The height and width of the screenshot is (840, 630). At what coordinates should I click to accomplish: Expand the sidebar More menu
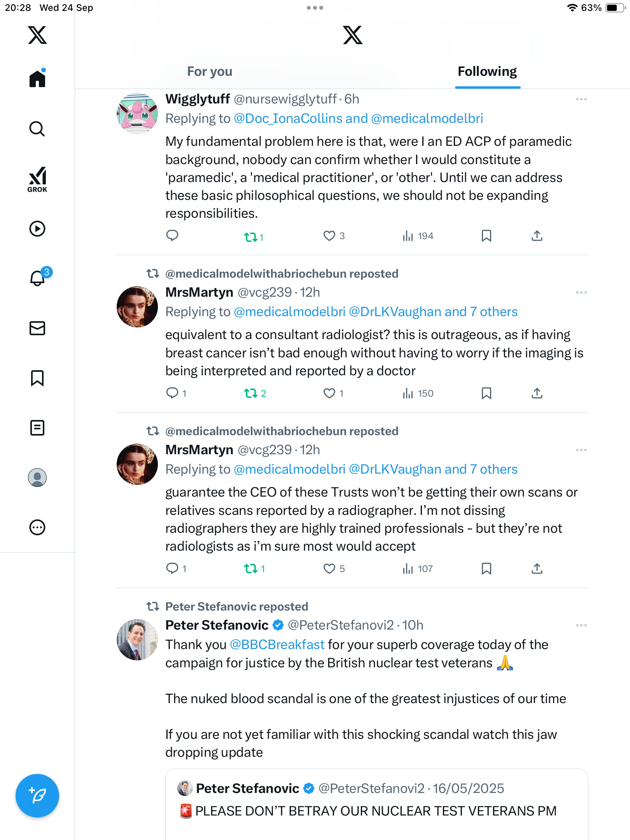click(x=37, y=527)
